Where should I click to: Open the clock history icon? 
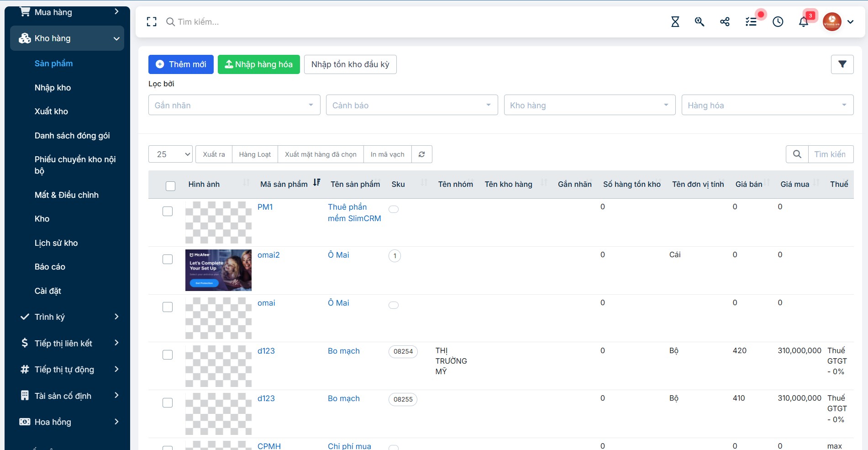[x=778, y=21]
